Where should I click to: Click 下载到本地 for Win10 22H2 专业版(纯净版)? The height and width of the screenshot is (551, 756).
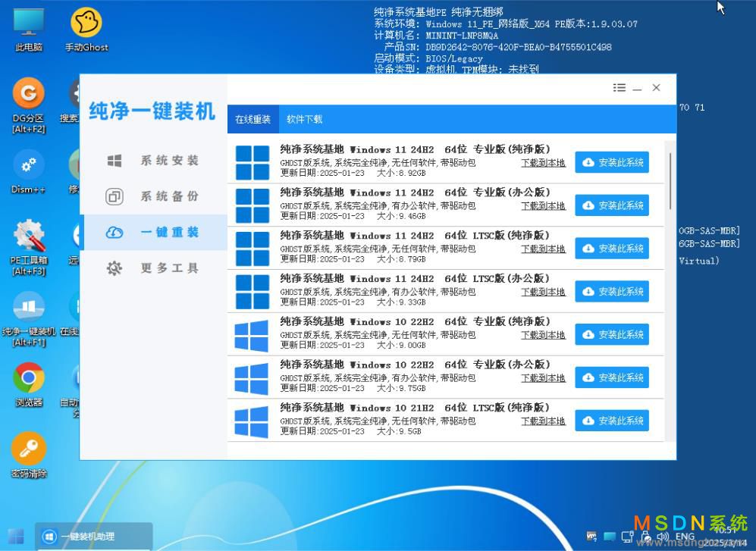click(x=543, y=334)
